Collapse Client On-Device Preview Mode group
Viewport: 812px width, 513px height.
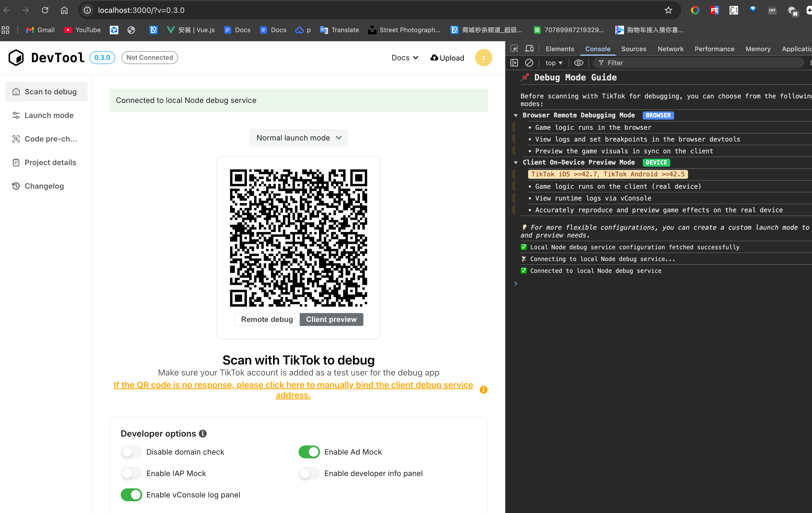515,162
